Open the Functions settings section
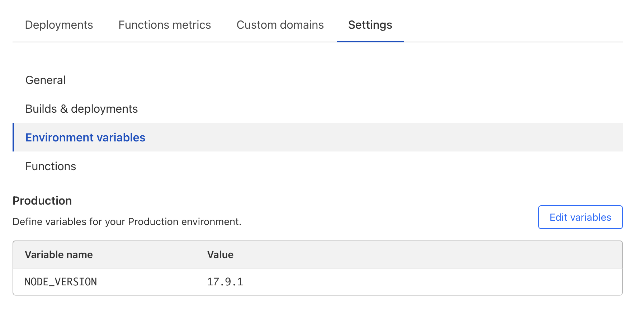This screenshot has height=313, width=644. pyautogui.click(x=51, y=166)
